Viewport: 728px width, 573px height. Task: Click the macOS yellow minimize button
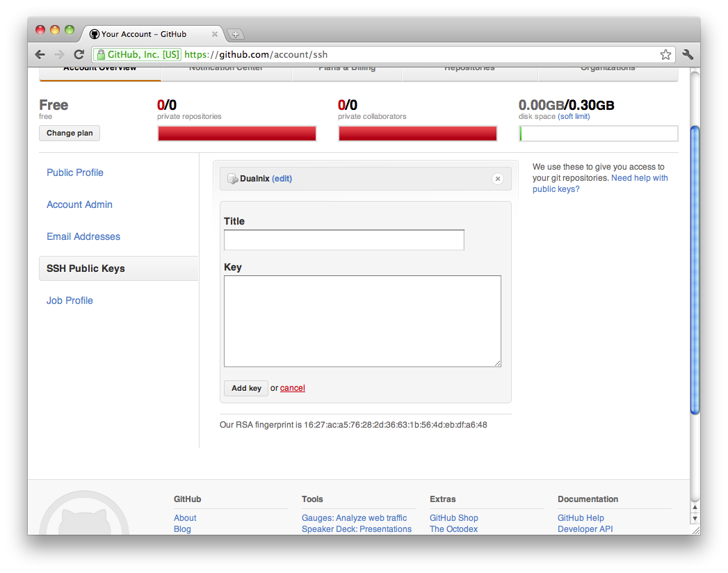55,30
